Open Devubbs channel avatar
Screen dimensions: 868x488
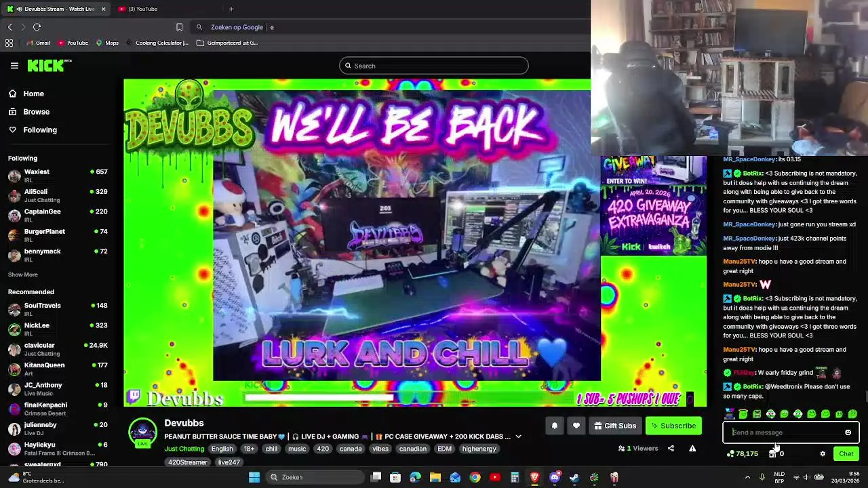click(x=142, y=432)
